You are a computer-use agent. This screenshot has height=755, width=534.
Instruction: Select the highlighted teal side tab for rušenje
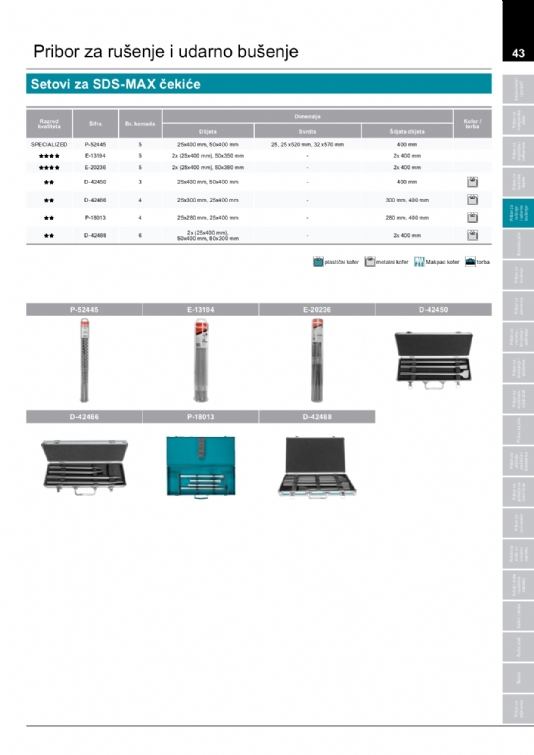(x=518, y=213)
